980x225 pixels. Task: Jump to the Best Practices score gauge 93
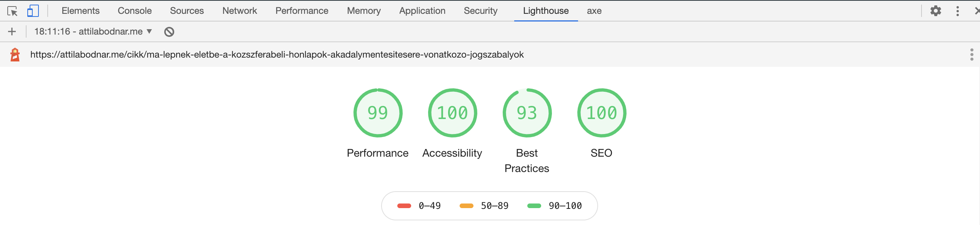[527, 113]
